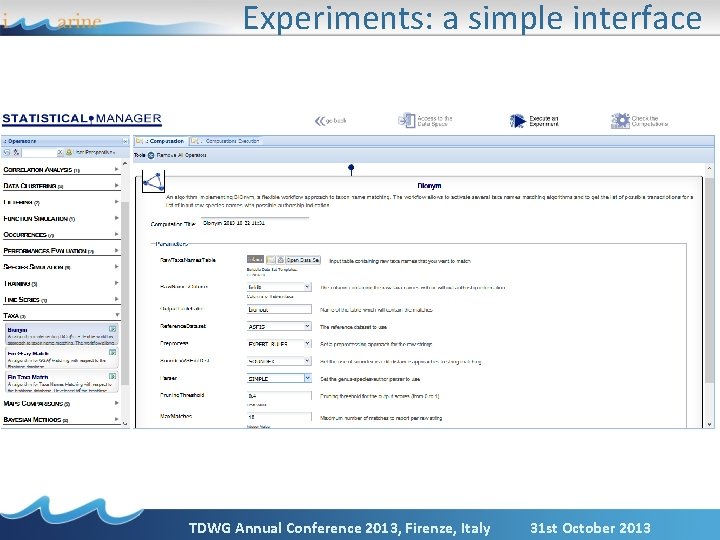Click the Statistical Manager logo
Viewport: 720px width, 540px height.
[x=82, y=119]
